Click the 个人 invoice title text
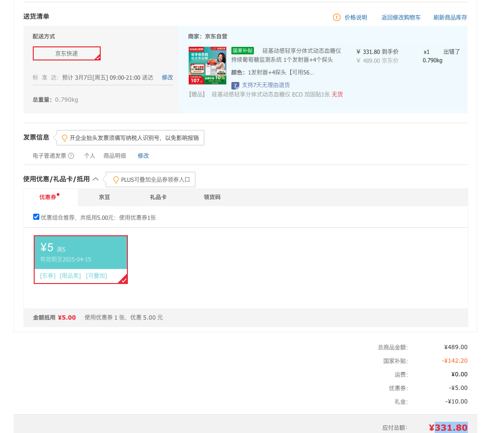This screenshot has height=433, width=504. point(89,156)
